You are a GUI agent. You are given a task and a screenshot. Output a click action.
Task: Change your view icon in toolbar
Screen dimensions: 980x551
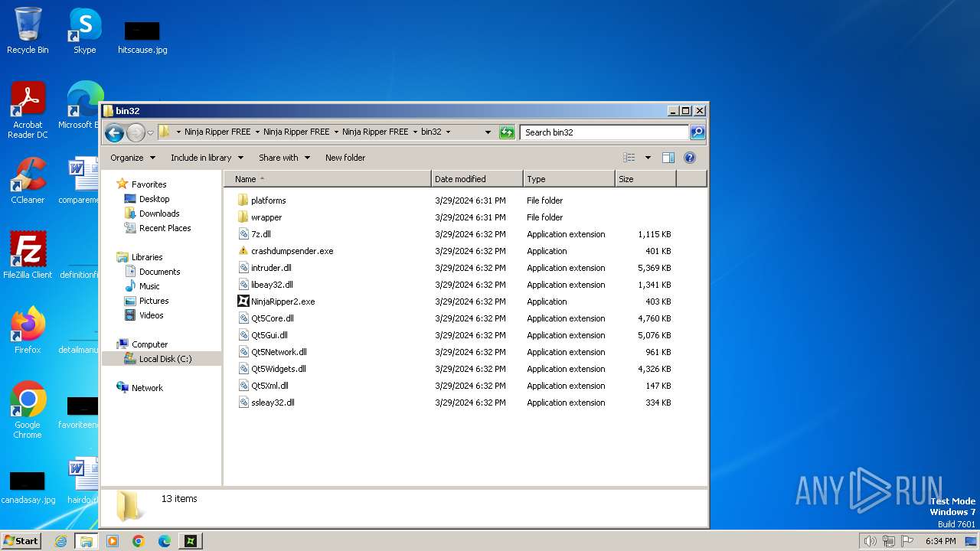pyautogui.click(x=629, y=158)
